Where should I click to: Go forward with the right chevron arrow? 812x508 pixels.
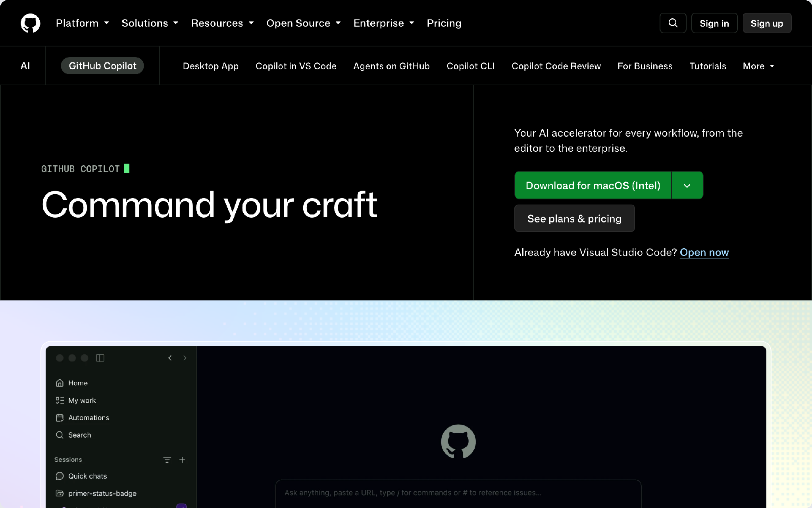[185, 358]
